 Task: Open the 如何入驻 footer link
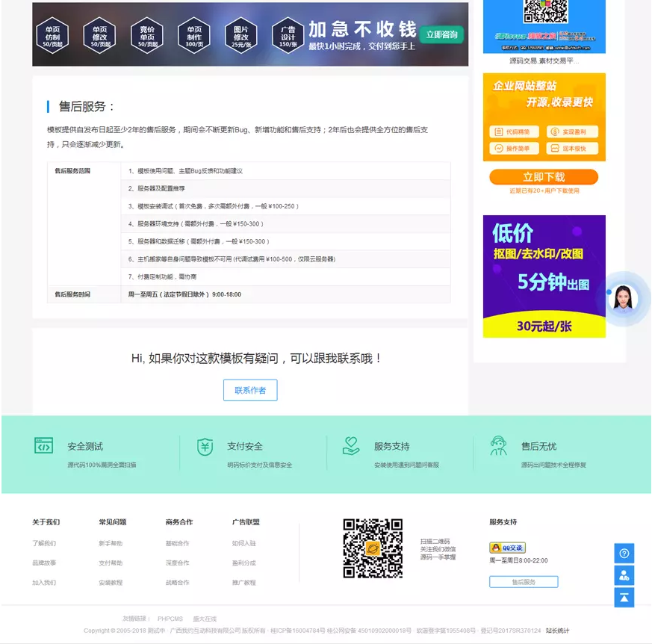coord(243,543)
